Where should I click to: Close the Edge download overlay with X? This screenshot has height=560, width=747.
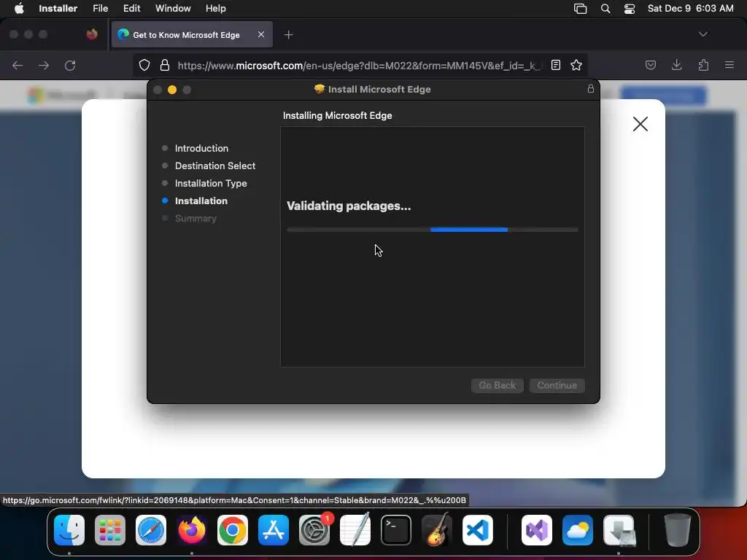tap(640, 124)
